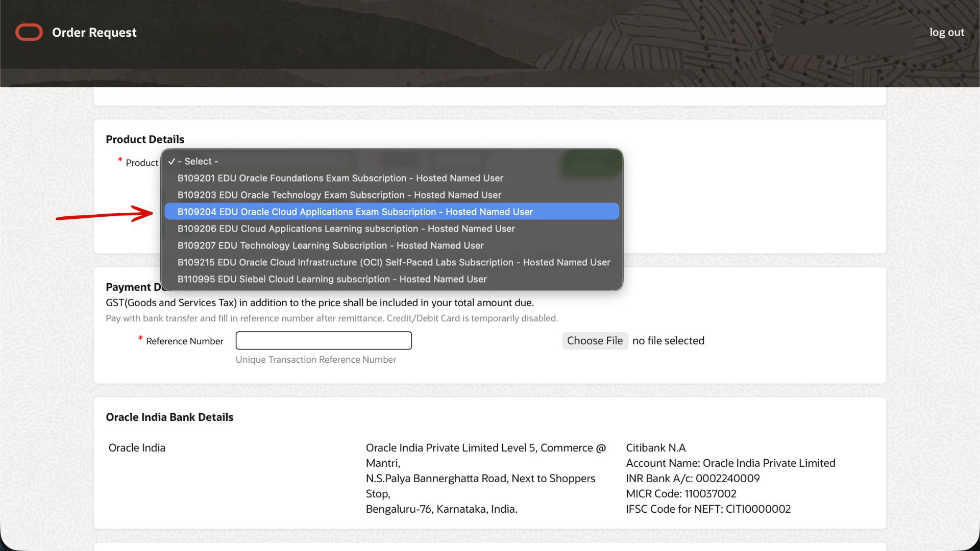Image resolution: width=980 pixels, height=551 pixels.
Task: Click the Oracle logo in the header
Action: pos(29,32)
